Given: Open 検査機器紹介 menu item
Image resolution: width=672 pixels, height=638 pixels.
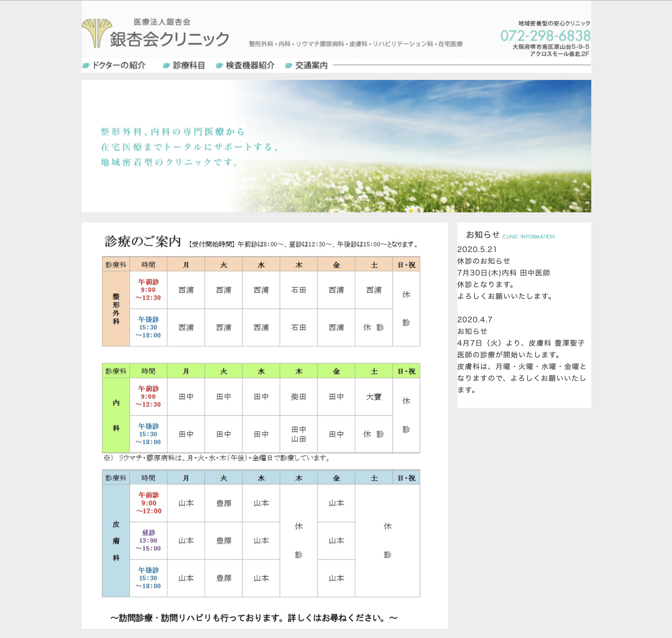Looking at the screenshot, I should point(250,65).
